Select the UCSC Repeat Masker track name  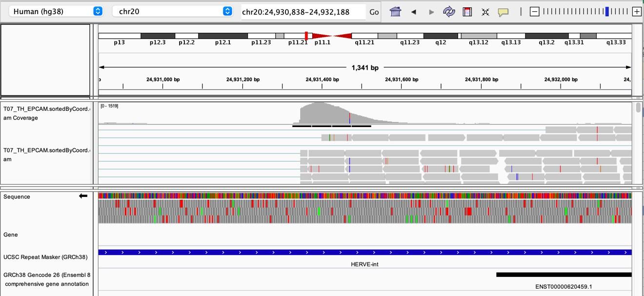pyautogui.click(x=45, y=257)
